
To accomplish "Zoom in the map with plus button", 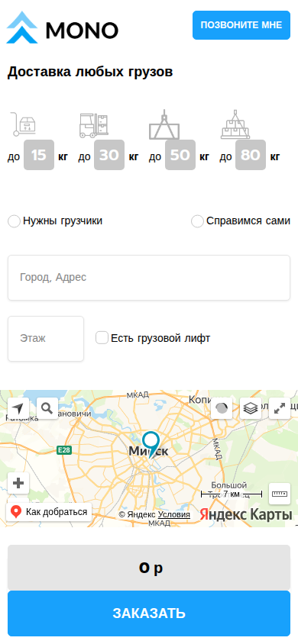I will (18, 483).
